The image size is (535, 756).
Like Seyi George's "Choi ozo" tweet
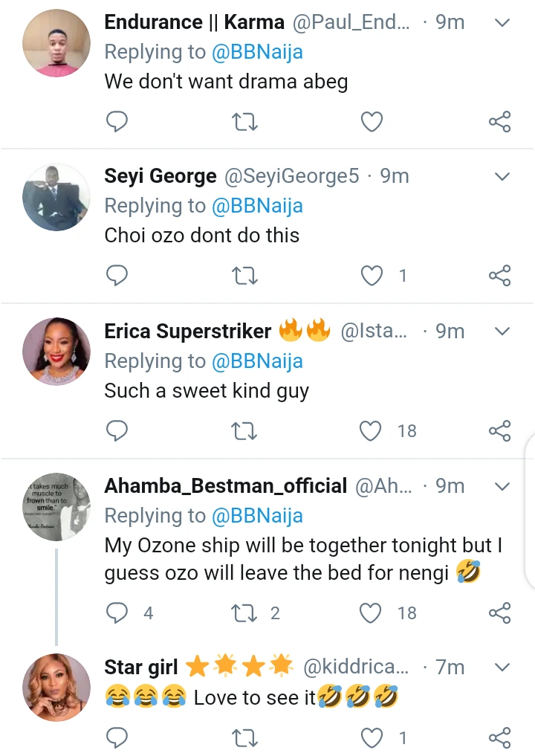click(371, 276)
